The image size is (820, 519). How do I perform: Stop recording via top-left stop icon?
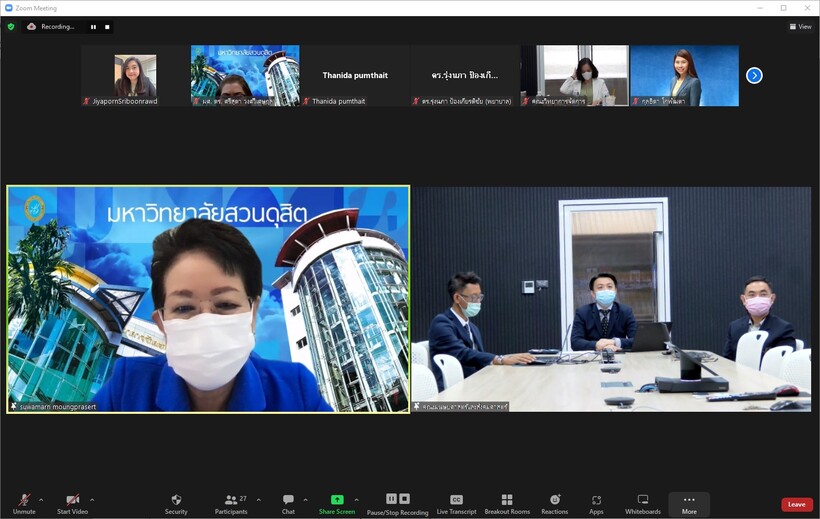point(107,27)
